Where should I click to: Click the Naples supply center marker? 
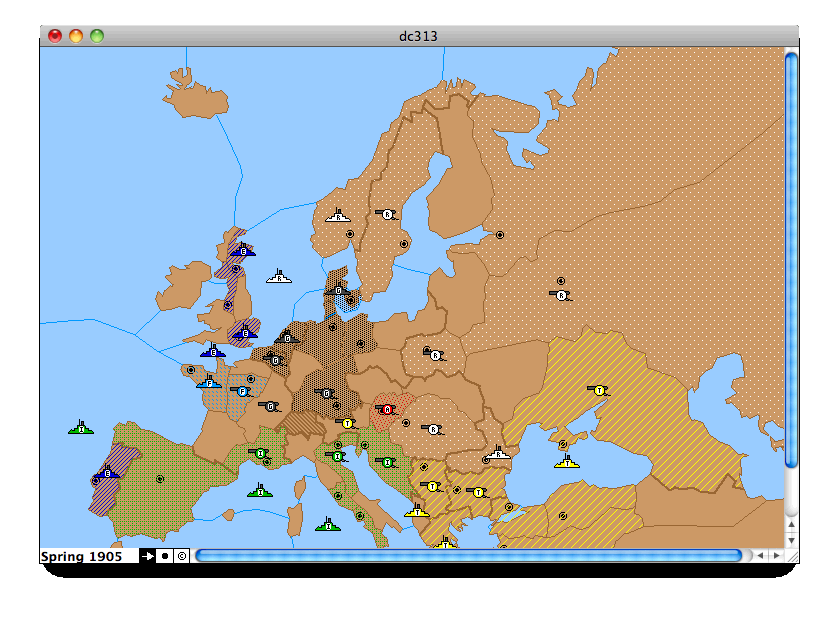pos(360,516)
